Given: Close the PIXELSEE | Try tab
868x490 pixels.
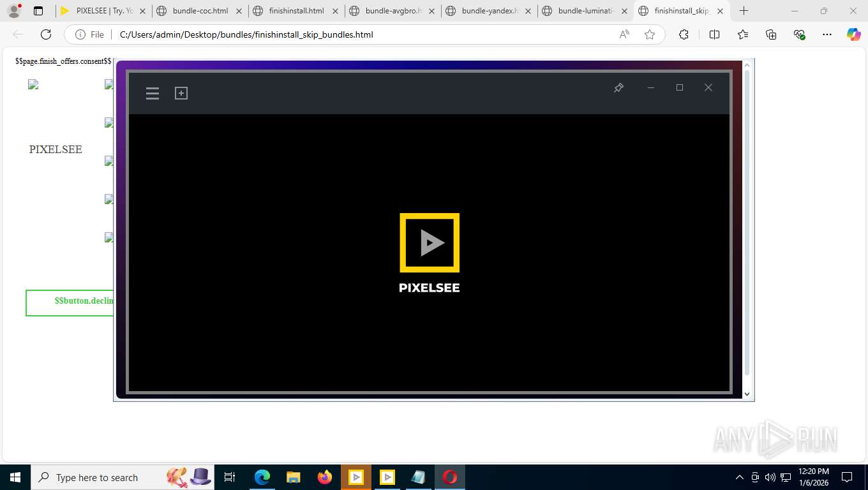Looking at the screenshot, I should tap(142, 11).
